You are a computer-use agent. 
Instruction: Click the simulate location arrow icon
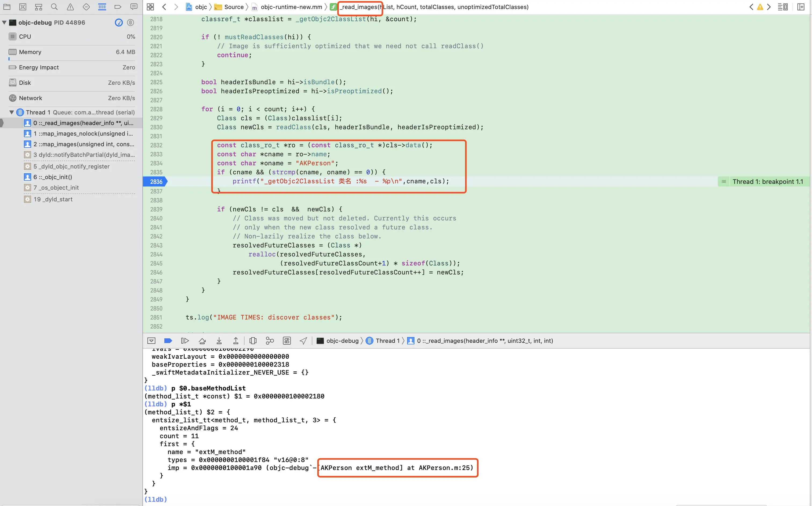tap(303, 341)
